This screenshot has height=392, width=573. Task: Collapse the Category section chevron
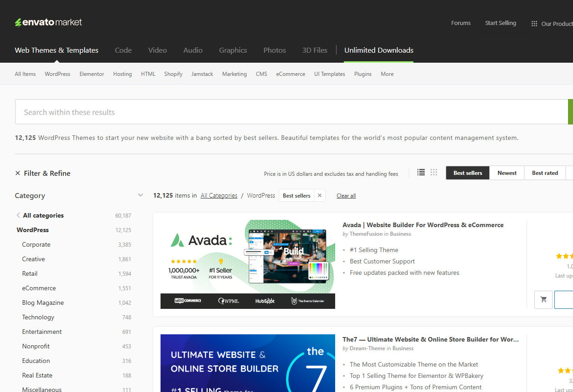click(x=140, y=196)
